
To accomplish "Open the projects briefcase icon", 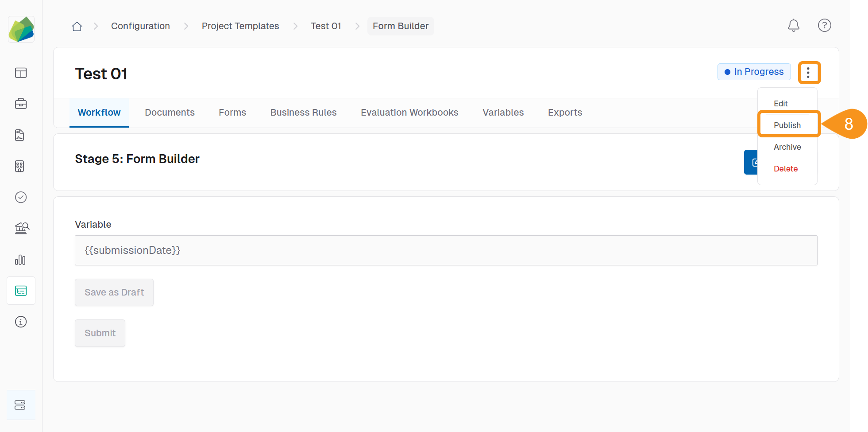I will [21, 104].
